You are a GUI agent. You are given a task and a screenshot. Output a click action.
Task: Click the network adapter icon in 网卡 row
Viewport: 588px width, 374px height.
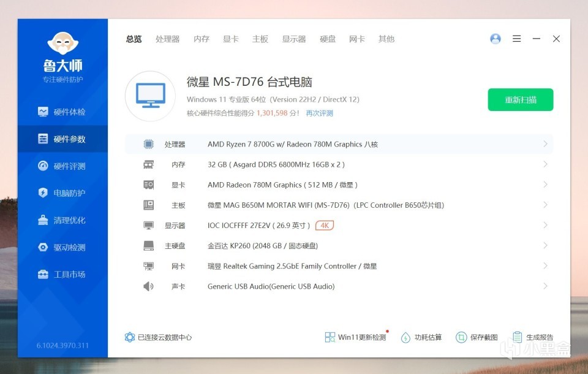(x=148, y=266)
